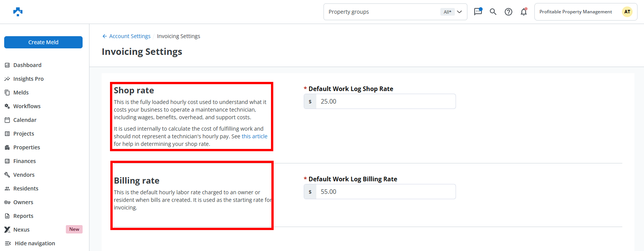Open Profitable Property Management account menu

[x=575, y=12]
